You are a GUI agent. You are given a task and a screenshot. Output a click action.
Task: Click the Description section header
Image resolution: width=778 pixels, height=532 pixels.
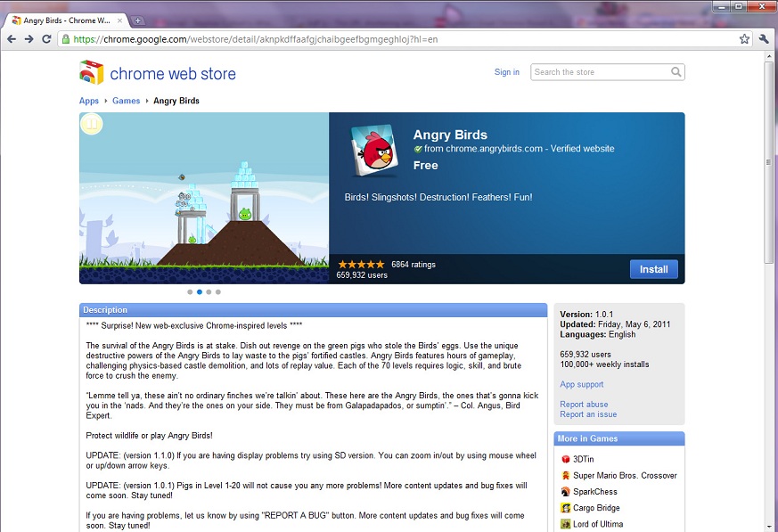[x=313, y=310]
